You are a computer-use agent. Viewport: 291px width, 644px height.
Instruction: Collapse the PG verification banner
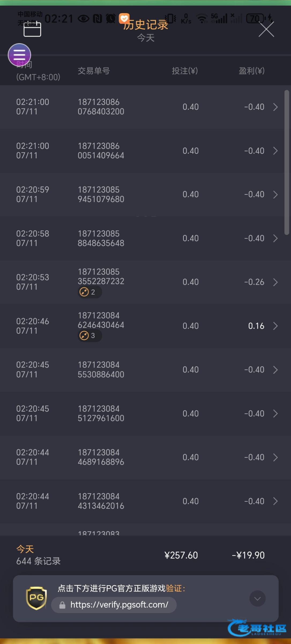[x=257, y=598]
